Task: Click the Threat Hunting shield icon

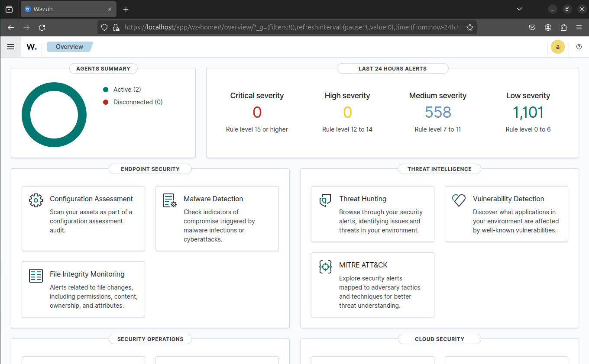Action: click(x=325, y=200)
